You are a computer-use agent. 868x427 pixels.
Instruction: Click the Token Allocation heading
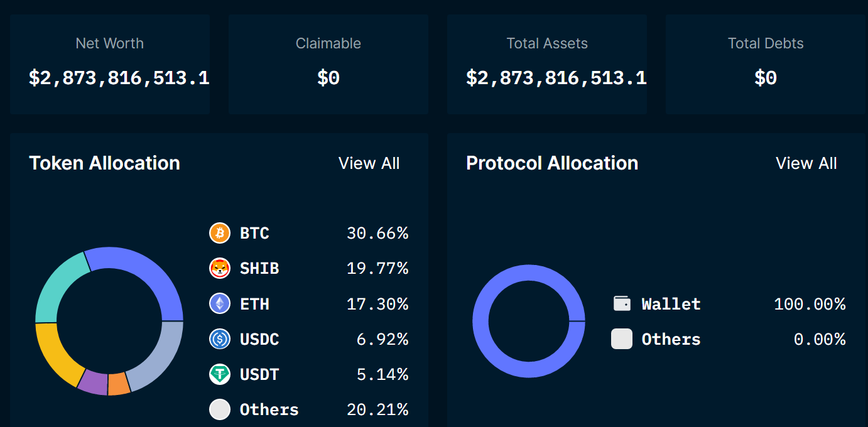point(104,163)
